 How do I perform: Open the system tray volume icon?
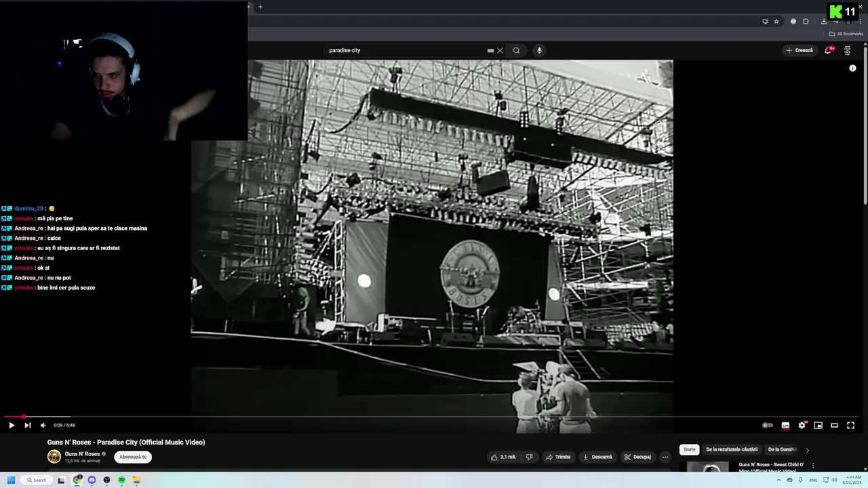click(x=834, y=480)
